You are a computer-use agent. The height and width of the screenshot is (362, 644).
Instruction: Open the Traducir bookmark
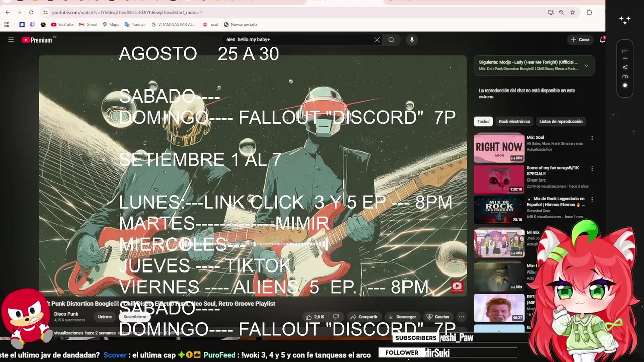click(135, 24)
